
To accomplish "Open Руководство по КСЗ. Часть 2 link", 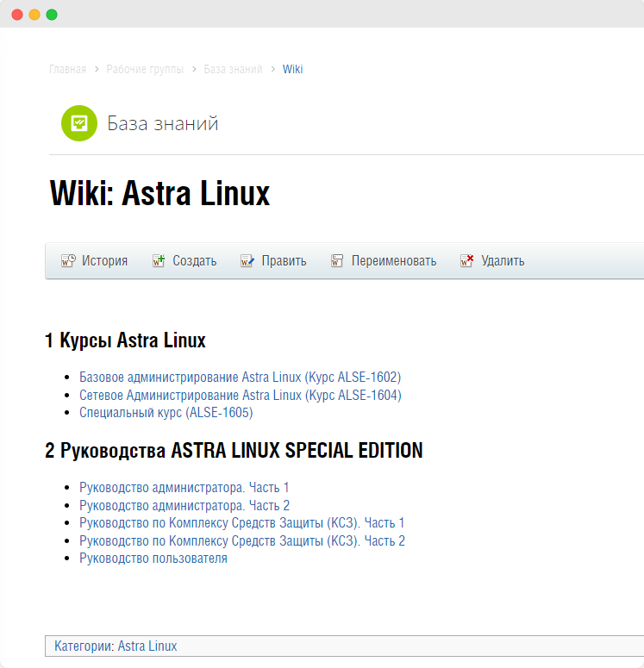I will tap(242, 540).
